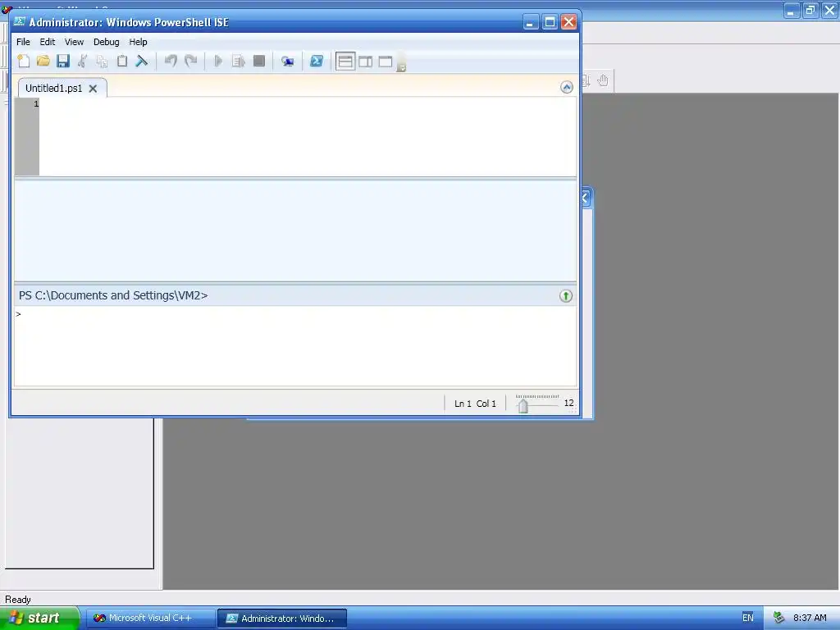Restore down the Visual C++ child window
840x630 pixels.
(x=810, y=10)
